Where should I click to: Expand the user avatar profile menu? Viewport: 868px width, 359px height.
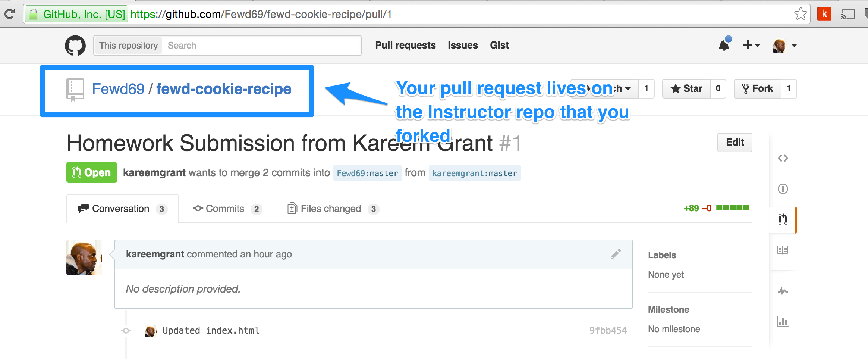(x=785, y=46)
